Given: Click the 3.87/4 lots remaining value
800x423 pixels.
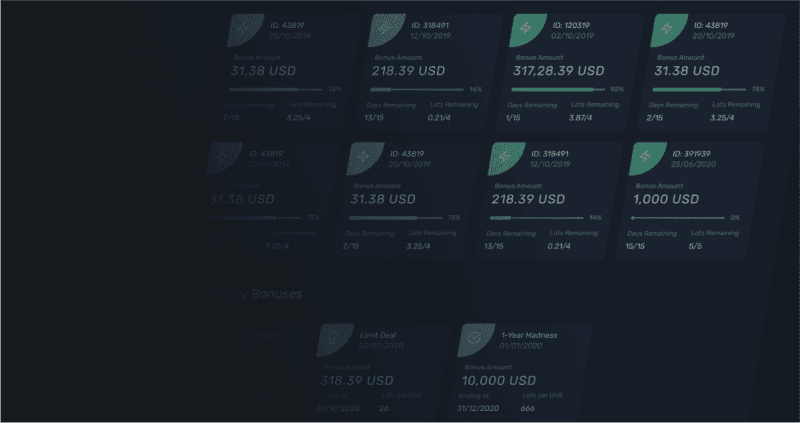Looking at the screenshot, I should 581,118.
